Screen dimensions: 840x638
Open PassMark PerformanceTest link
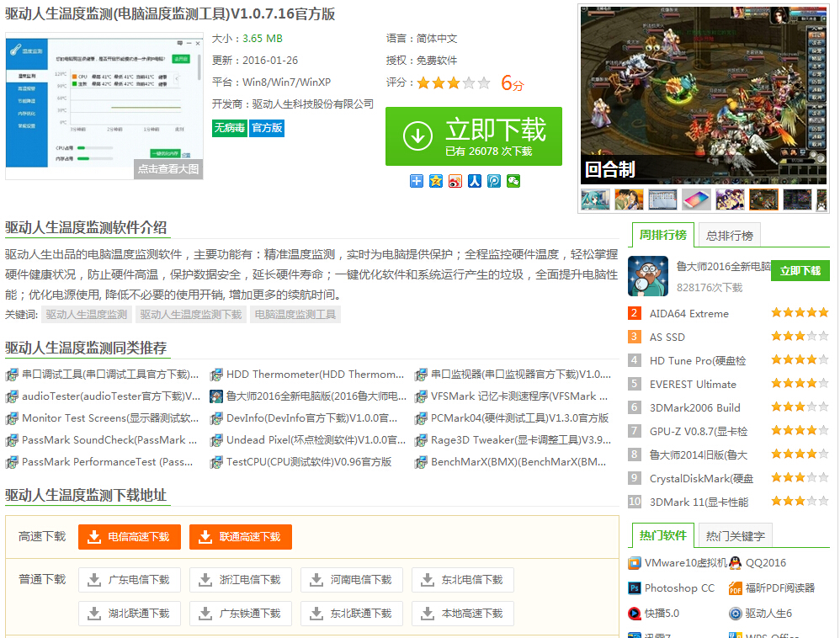tap(107, 462)
